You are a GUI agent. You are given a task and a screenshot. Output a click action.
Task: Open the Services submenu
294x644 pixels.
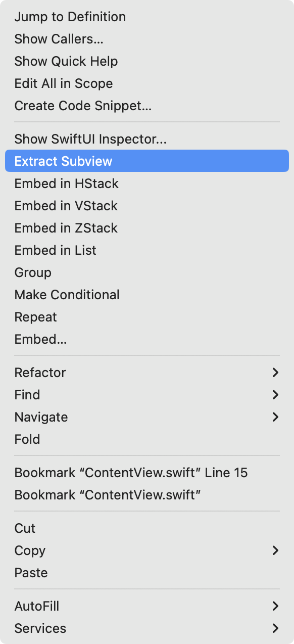pos(40,628)
